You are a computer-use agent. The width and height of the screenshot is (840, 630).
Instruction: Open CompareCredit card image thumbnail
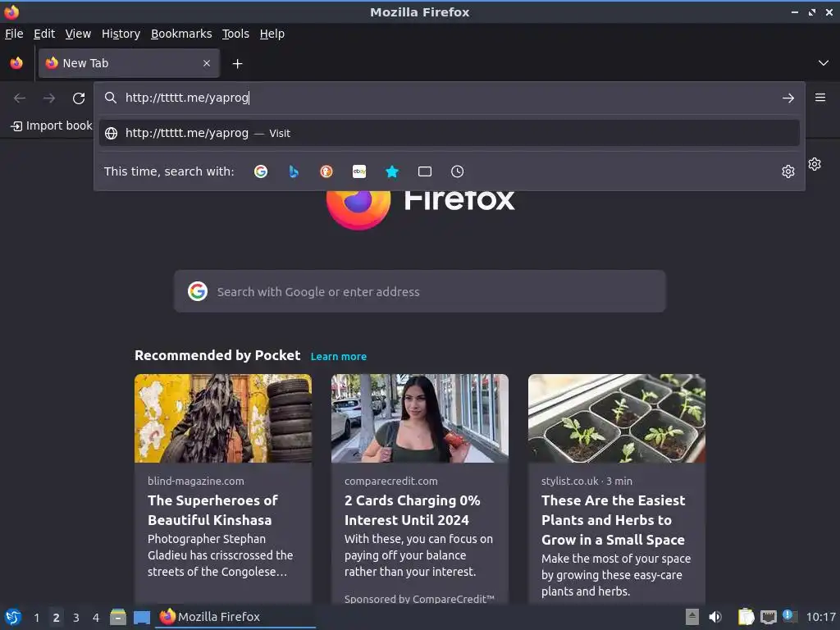(419, 418)
